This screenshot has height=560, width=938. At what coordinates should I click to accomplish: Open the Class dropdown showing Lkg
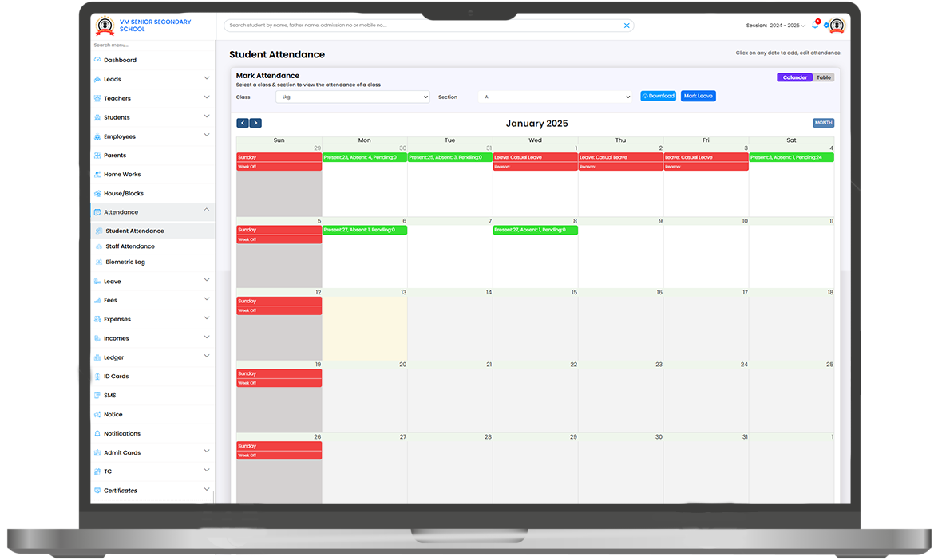coord(354,97)
